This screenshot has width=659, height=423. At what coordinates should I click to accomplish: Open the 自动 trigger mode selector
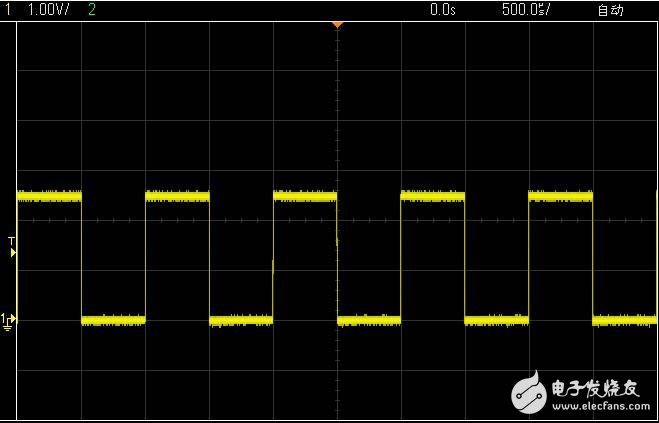point(610,10)
